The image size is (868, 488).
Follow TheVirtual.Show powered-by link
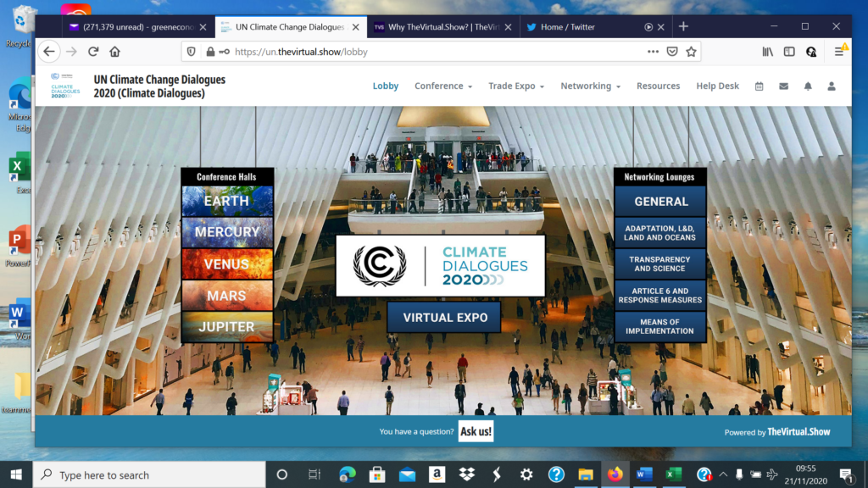798,432
